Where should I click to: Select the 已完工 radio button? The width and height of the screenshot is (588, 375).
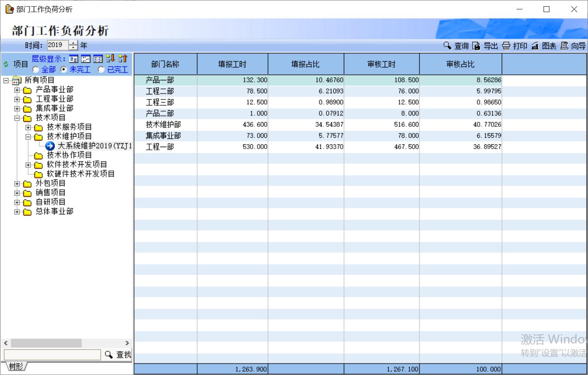tap(101, 70)
